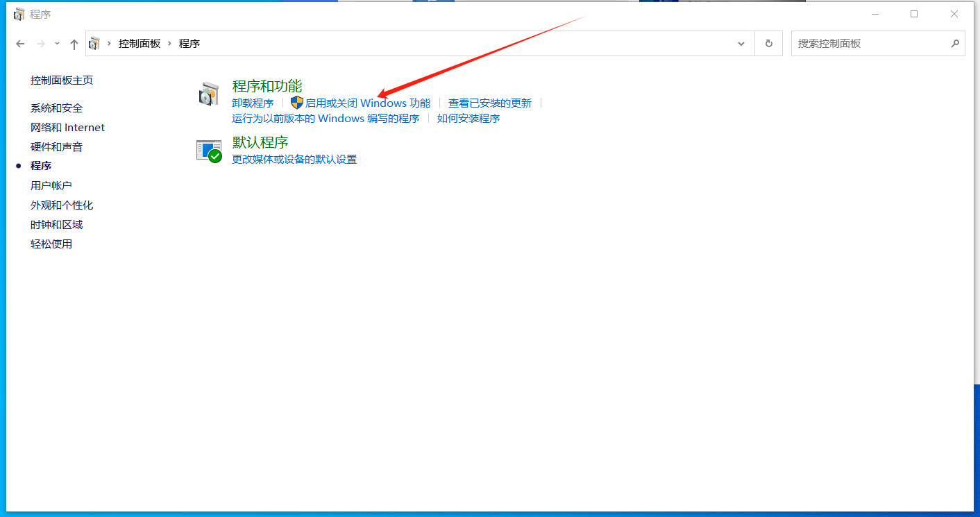Click 查看已安装的更新 link
980x517 pixels.
(x=489, y=103)
